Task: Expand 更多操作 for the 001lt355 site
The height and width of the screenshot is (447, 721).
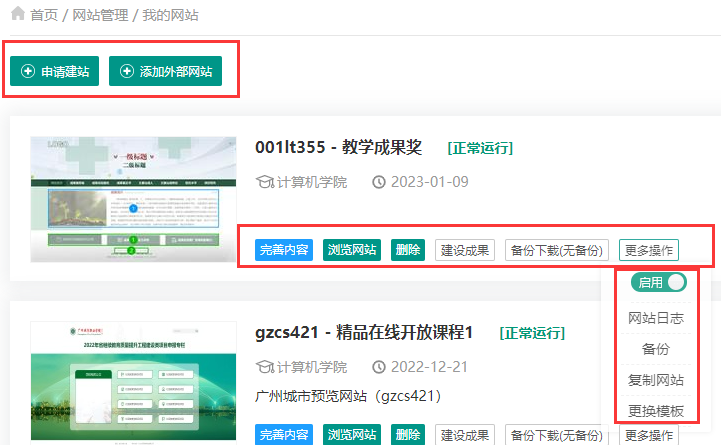Action: (649, 250)
